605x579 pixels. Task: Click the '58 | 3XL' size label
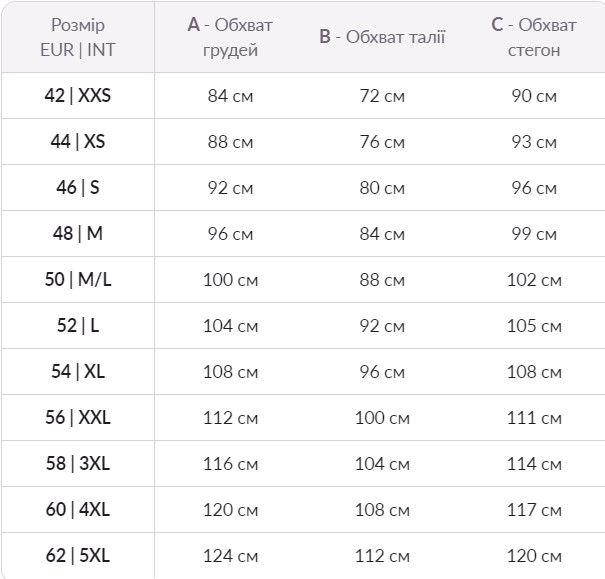78,463
